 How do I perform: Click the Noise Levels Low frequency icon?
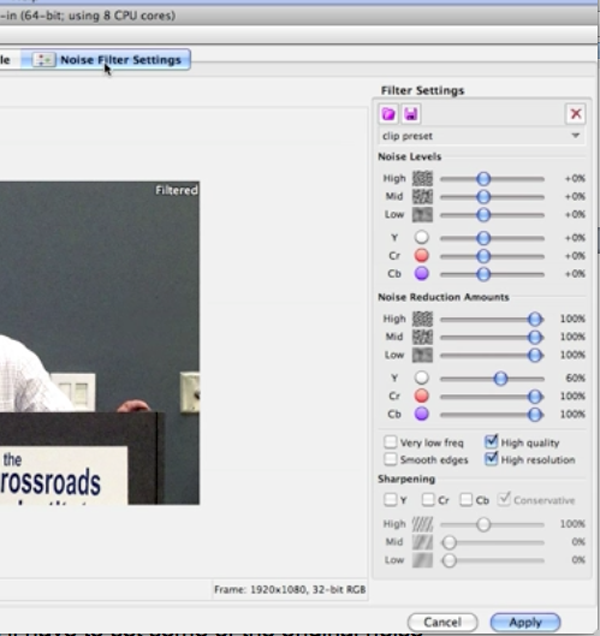tap(422, 215)
